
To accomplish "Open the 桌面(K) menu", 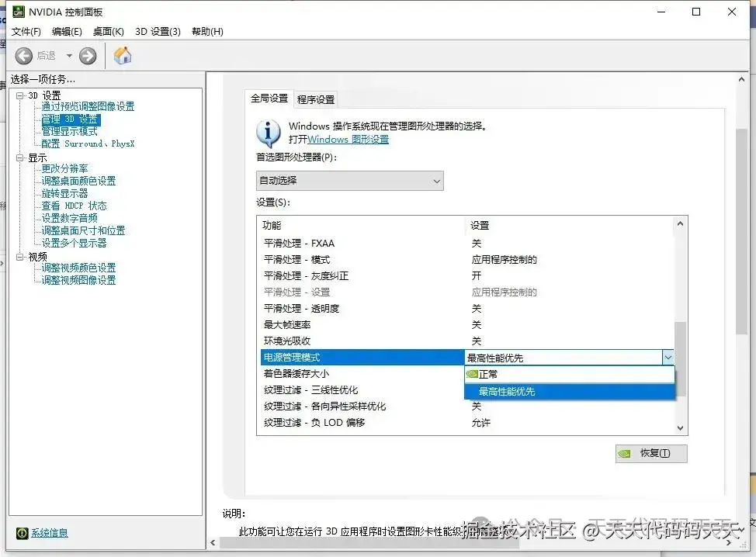I will tap(109, 31).
